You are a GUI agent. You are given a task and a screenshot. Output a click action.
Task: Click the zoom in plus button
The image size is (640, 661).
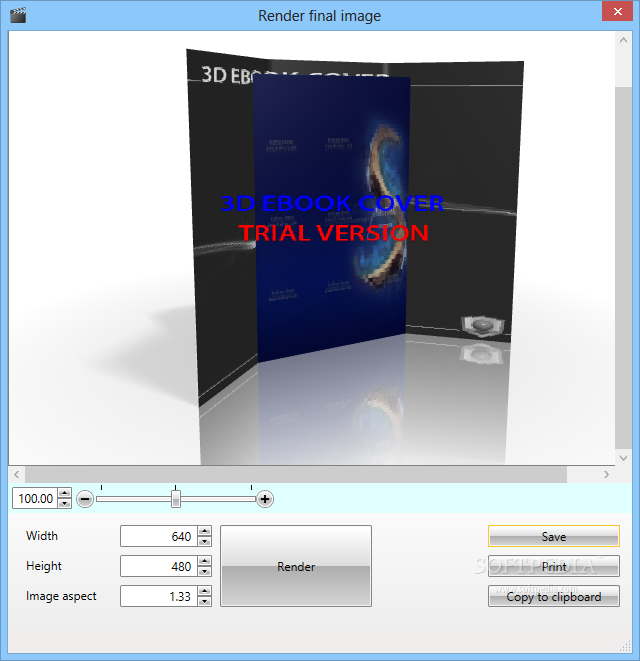pos(265,500)
